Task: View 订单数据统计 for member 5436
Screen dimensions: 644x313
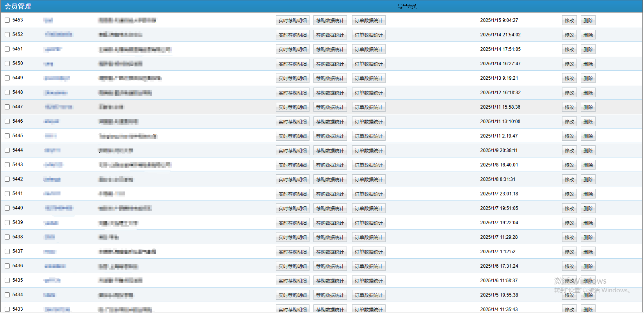Action: pos(368,266)
